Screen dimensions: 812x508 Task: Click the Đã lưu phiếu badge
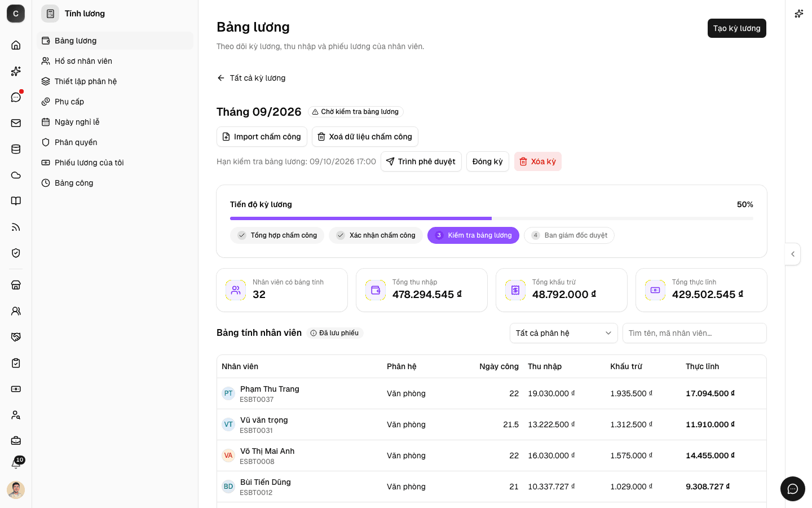point(335,333)
